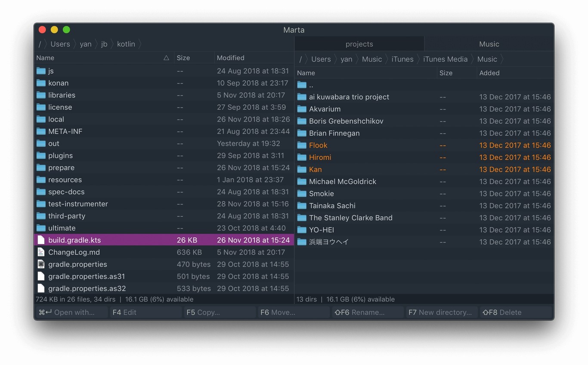Click the Brian Finnegan folder icon
588x365 pixels.
pos(302,133)
